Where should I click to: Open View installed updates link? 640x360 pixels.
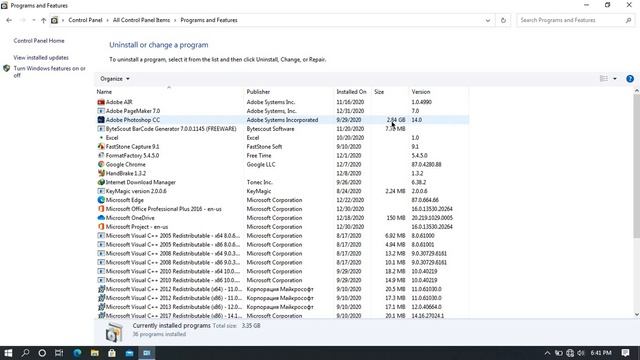click(41, 58)
